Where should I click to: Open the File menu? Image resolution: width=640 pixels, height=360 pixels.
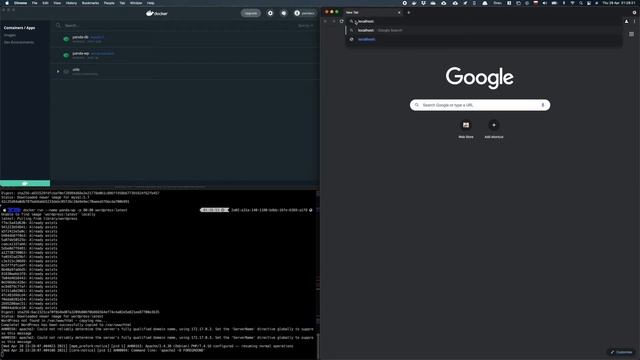[x=34, y=3]
